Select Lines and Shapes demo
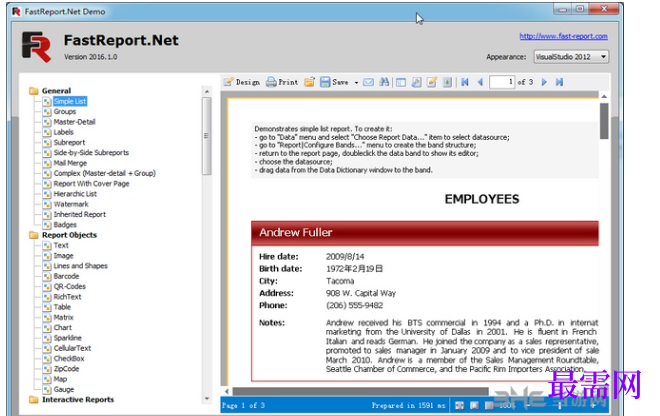 [81, 266]
